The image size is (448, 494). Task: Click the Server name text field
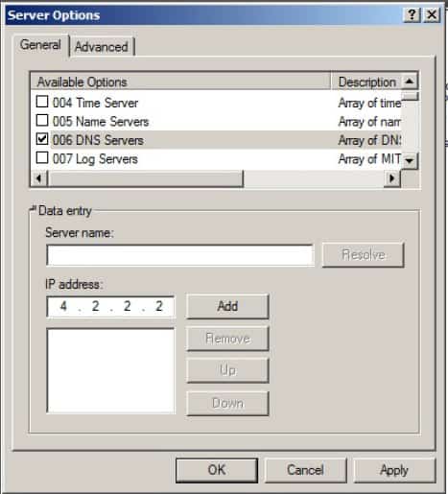(x=180, y=255)
